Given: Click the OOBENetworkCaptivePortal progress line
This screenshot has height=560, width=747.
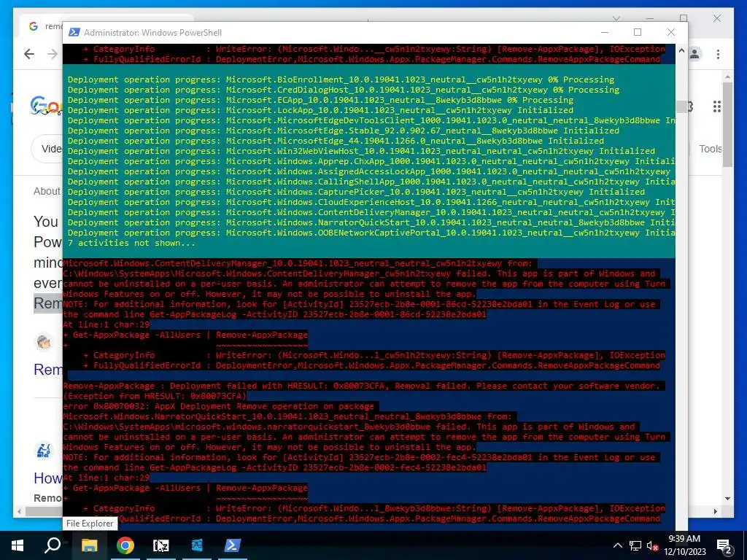Looking at the screenshot, I should pos(371,233).
